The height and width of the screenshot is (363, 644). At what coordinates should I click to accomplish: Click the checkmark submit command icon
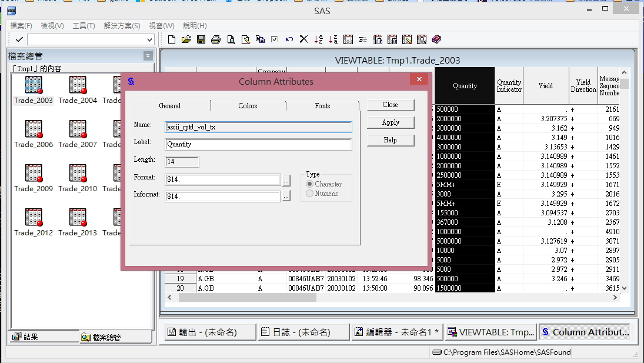(x=19, y=39)
